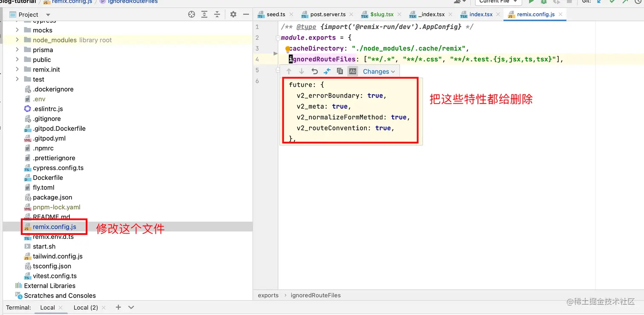
Task: Show diff using the blue arrows icon
Action: coord(327,71)
